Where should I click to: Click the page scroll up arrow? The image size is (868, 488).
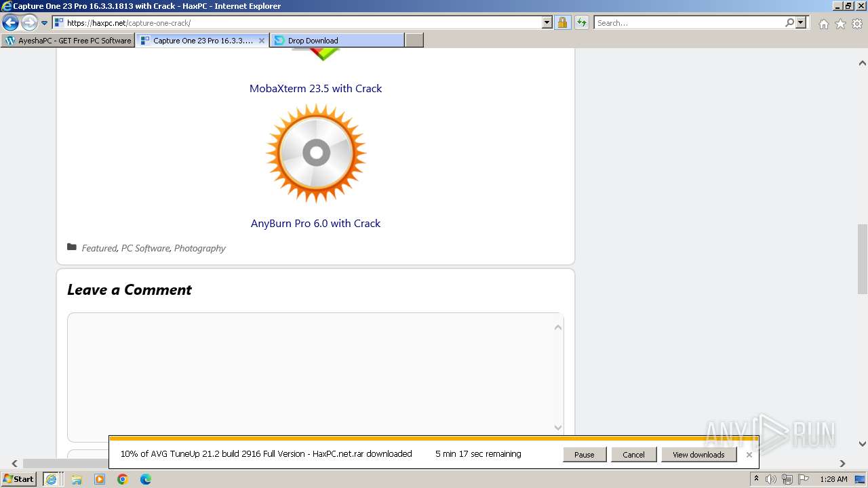[863, 63]
